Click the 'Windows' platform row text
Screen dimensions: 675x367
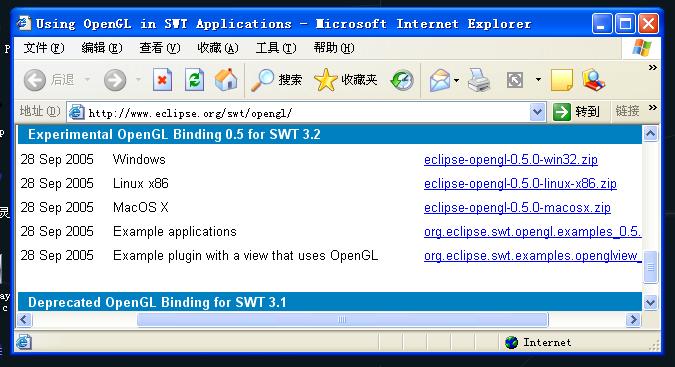tap(139, 160)
